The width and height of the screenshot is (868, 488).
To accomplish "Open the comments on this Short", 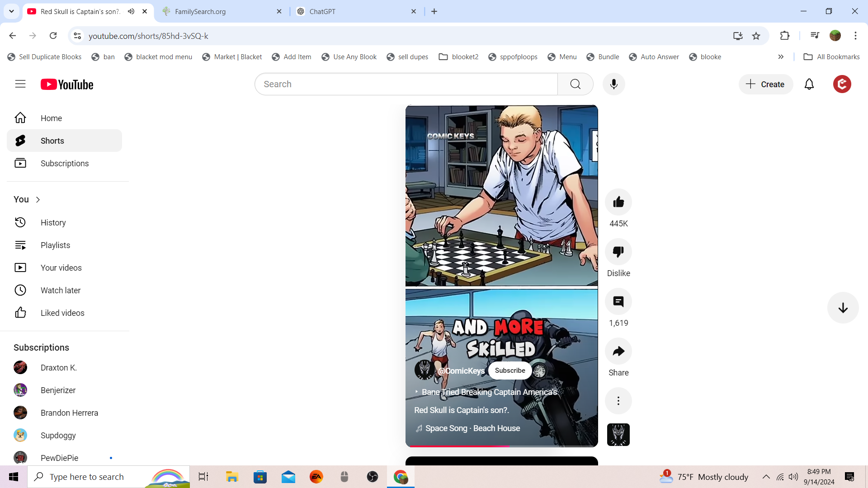I will (x=618, y=301).
